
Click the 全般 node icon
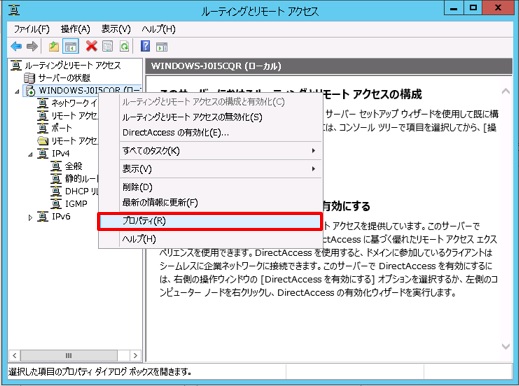point(56,166)
